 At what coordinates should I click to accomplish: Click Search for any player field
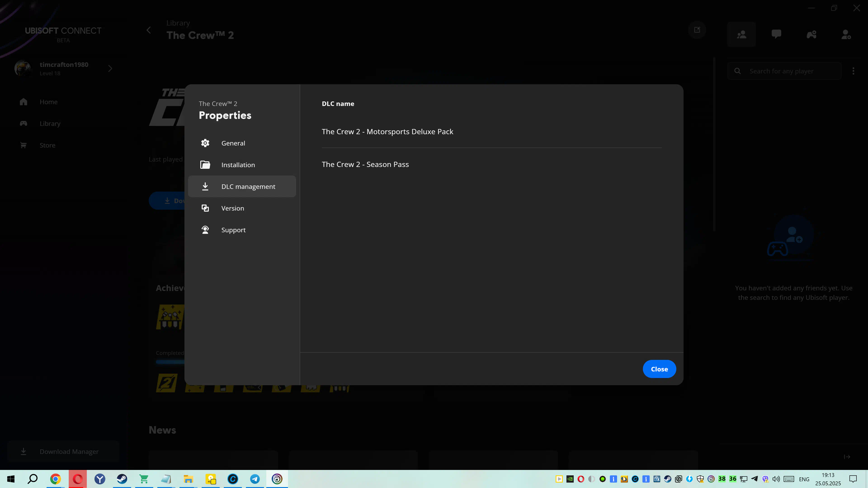pyautogui.click(x=784, y=71)
